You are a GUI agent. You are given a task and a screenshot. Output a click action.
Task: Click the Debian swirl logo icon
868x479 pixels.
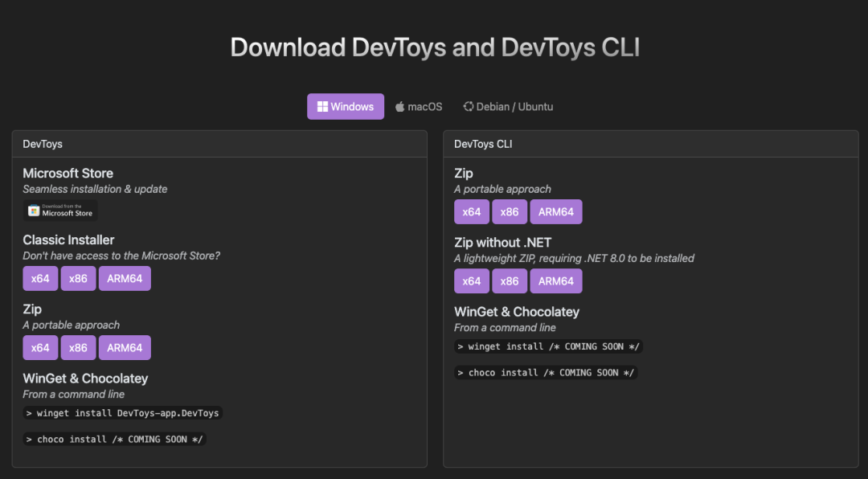point(467,105)
